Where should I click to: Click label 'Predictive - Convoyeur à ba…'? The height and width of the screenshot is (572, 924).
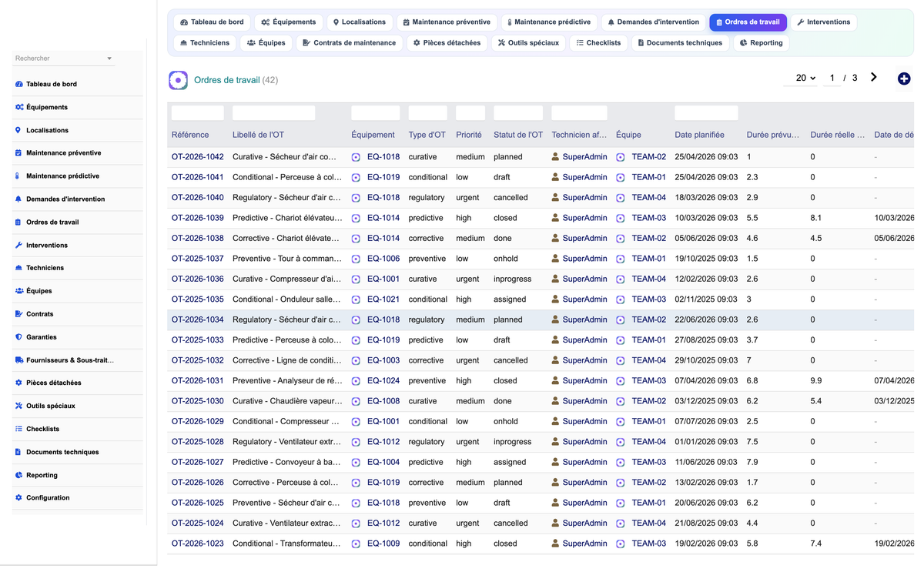(286, 462)
